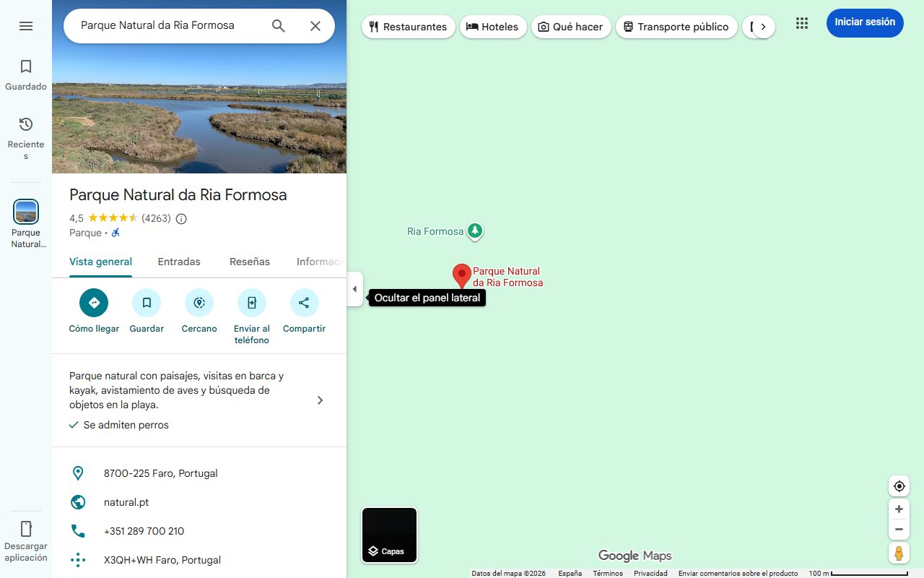Image resolution: width=924 pixels, height=578 pixels.
Task: Show more category chips with right chevron
Action: 764,26
